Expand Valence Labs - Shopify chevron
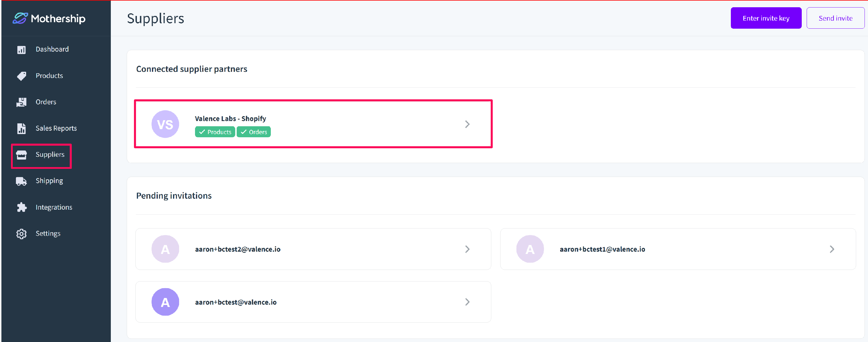Viewport: 868px width, 342px height. tap(467, 124)
